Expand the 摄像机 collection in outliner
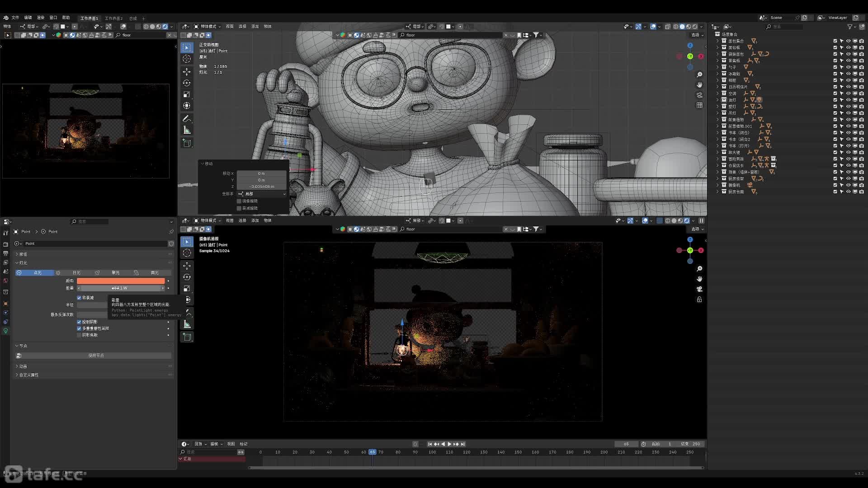The image size is (868, 488). (717, 185)
